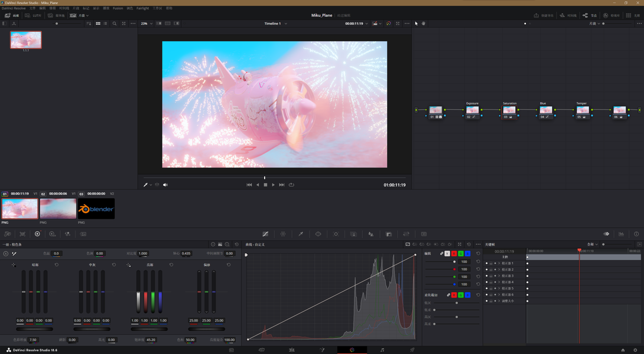The width and height of the screenshot is (644, 354).
Task: Enable the green curve edit channel
Action: tap(461, 254)
